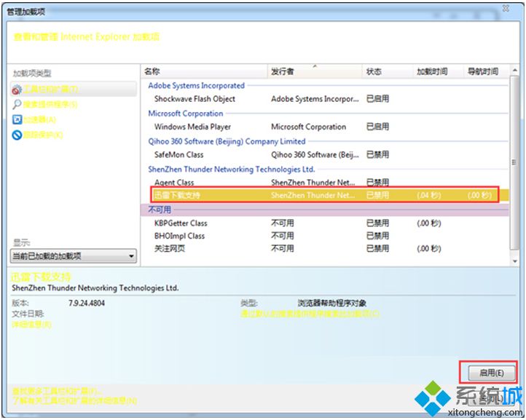Screen dimensions: 526x420
Task: Sort add-ons by 名称 column header
Action: tap(204, 71)
